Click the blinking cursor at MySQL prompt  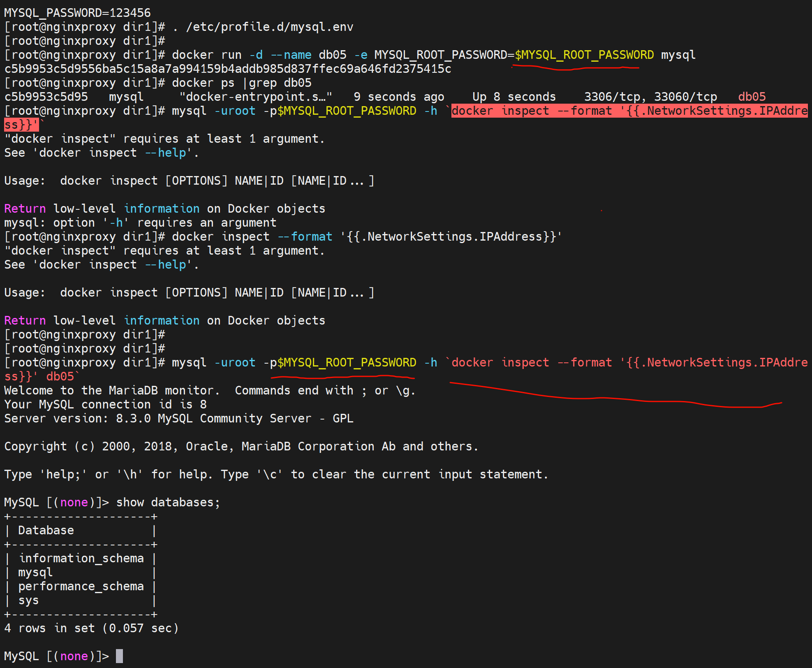(x=119, y=656)
